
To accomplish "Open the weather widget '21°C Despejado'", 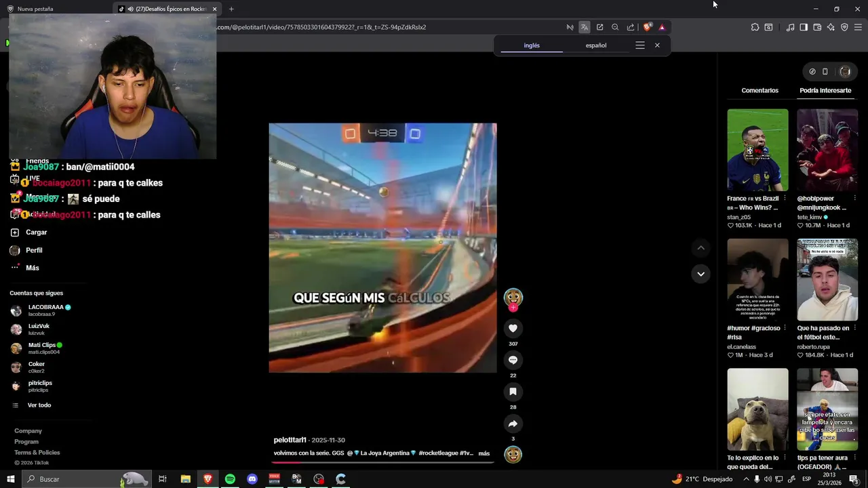I will click(702, 479).
